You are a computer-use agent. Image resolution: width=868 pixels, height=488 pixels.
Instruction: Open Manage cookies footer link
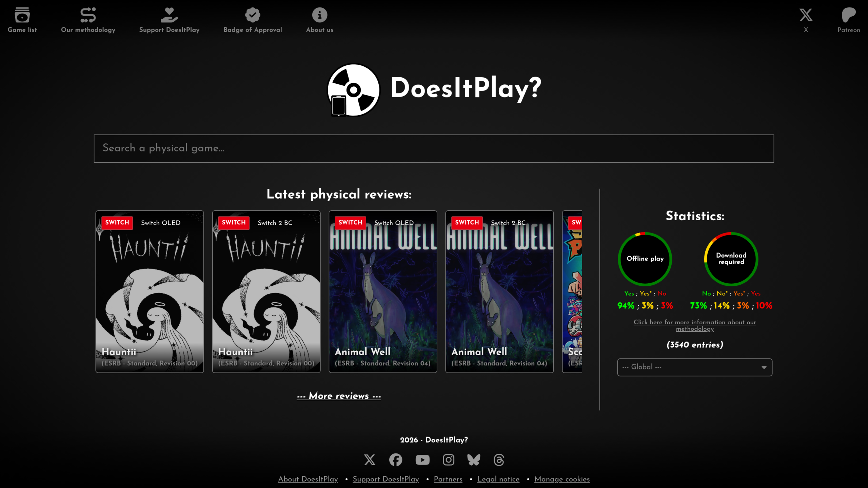[x=562, y=479]
